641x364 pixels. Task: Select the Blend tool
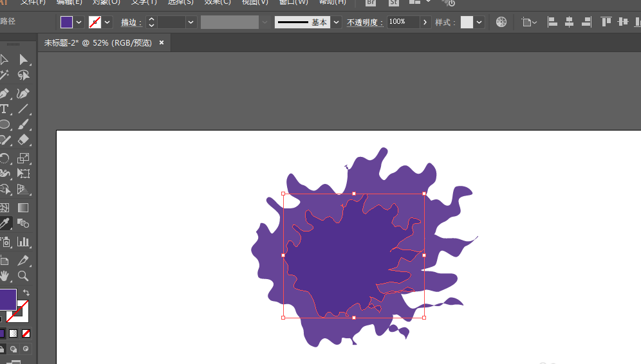[23, 223]
